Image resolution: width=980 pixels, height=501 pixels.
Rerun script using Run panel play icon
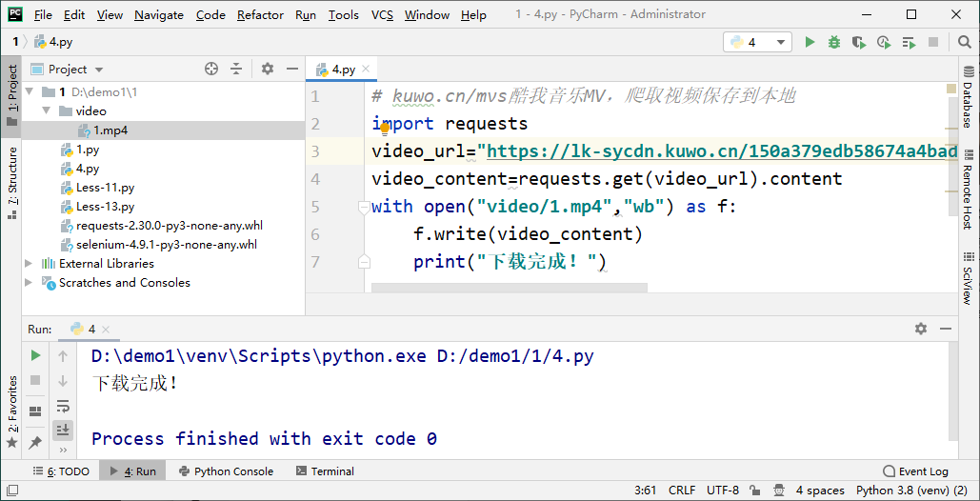pos(35,355)
